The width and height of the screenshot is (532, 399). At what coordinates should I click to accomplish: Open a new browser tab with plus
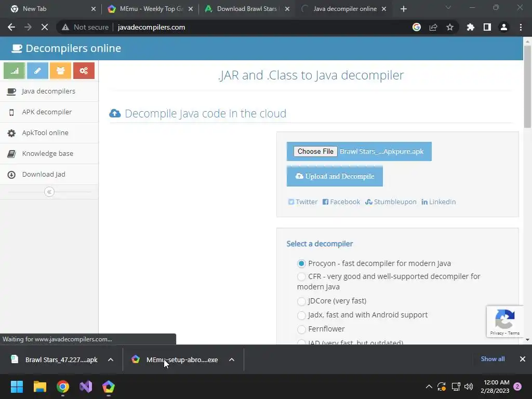tap(403, 9)
